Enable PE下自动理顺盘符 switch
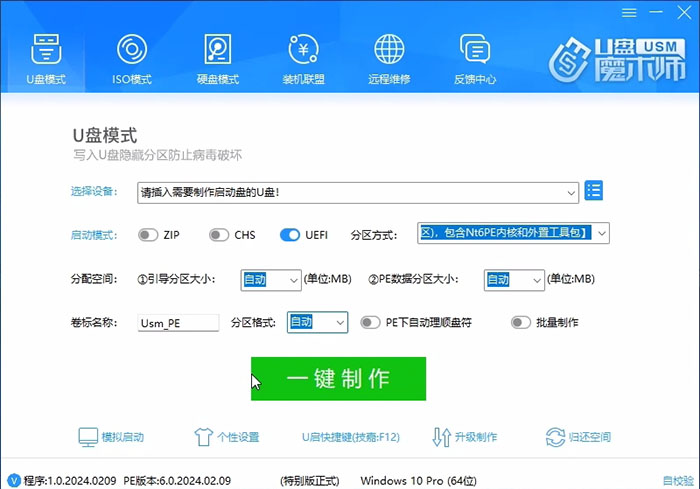This screenshot has height=489, width=700. (x=370, y=322)
